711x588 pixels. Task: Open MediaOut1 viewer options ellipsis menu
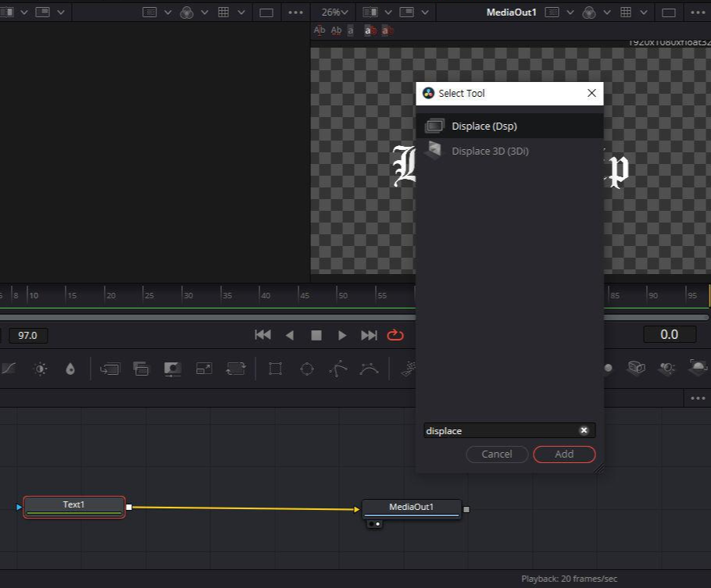698,12
